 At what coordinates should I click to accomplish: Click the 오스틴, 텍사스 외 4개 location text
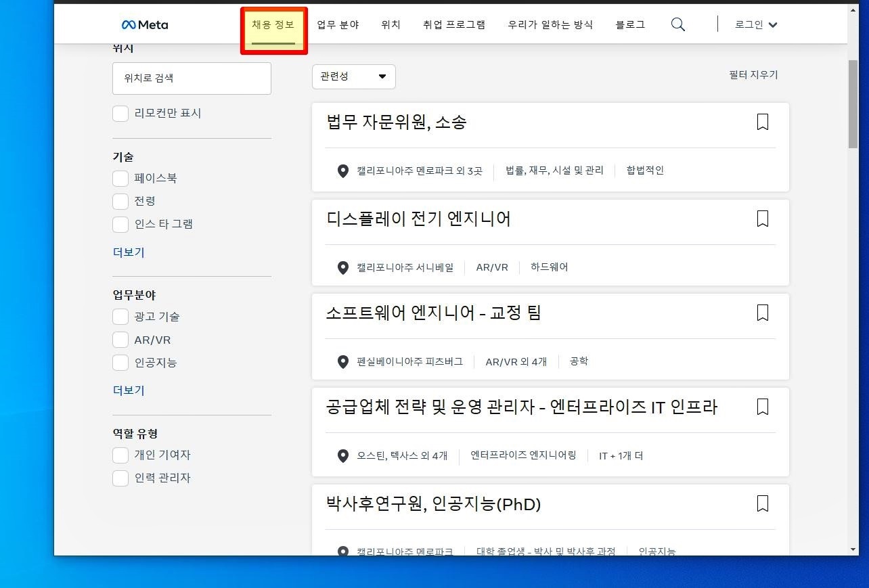click(402, 456)
